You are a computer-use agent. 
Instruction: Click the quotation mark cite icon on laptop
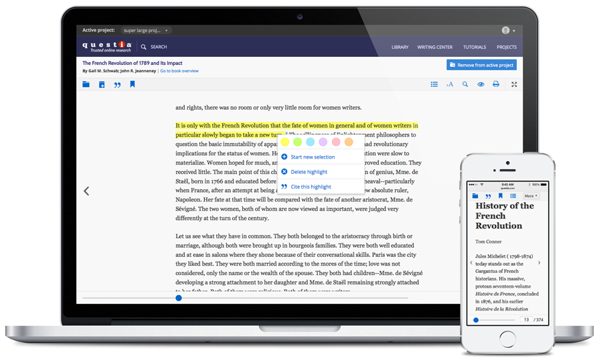tap(117, 84)
